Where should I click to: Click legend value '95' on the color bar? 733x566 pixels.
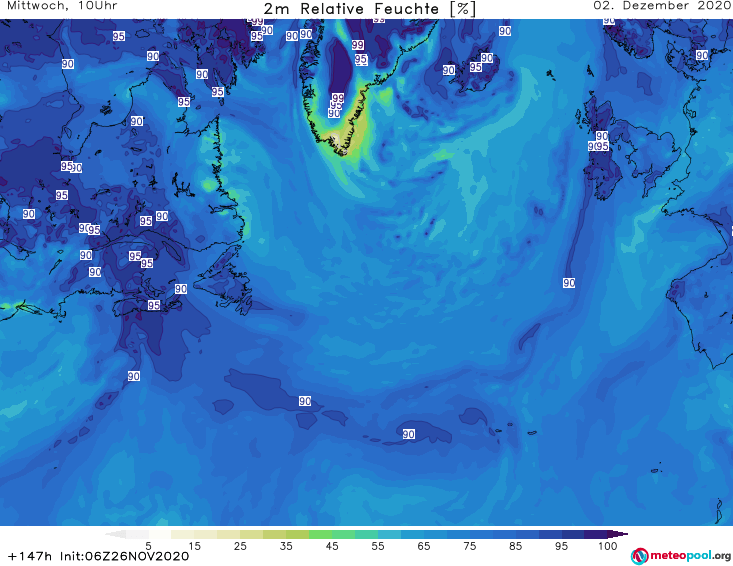coord(561,546)
